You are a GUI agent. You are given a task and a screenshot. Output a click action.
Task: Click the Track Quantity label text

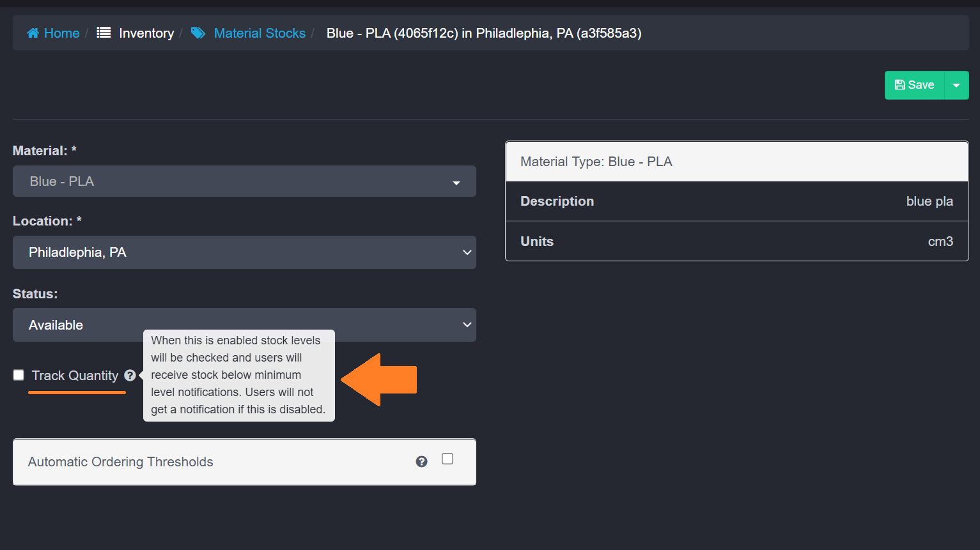click(x=75, y=376)
